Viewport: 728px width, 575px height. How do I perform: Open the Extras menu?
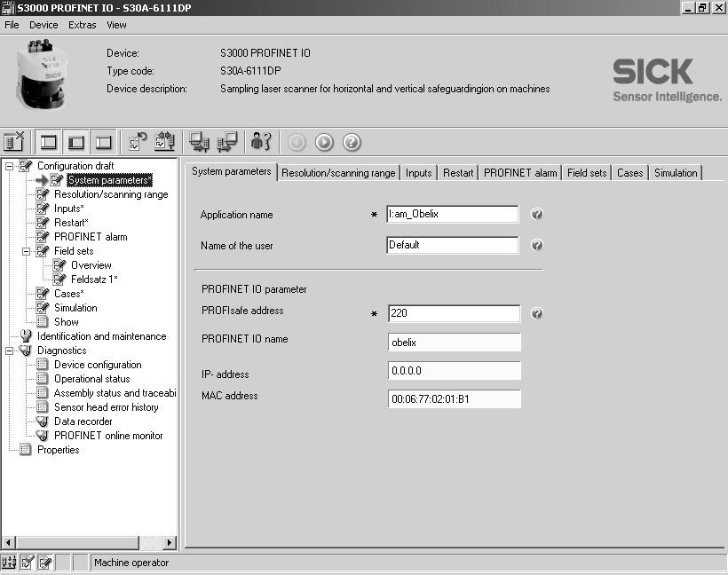pos(83,25)
